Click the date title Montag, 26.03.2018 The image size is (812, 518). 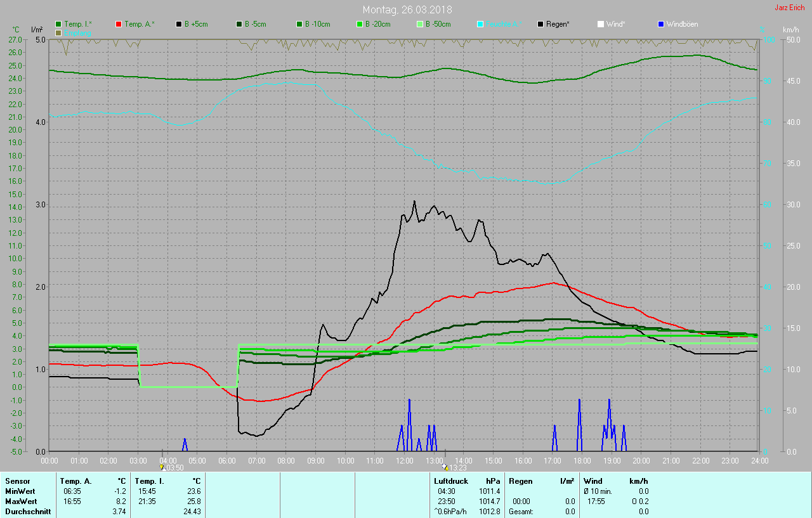407,10
